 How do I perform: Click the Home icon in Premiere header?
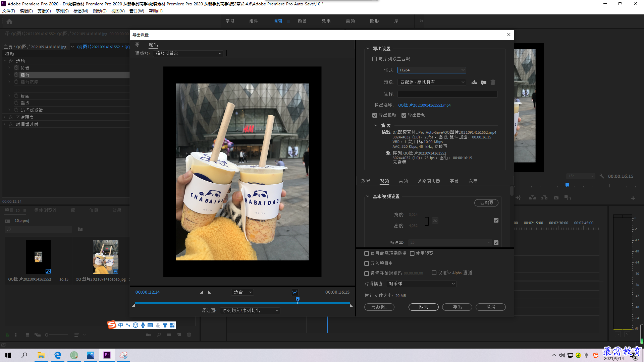click(9, 21)
